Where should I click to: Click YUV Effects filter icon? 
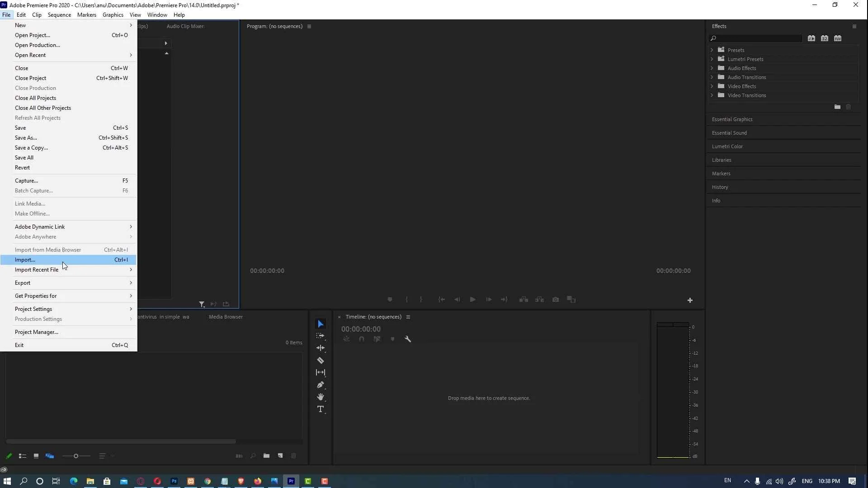[838, 38]
